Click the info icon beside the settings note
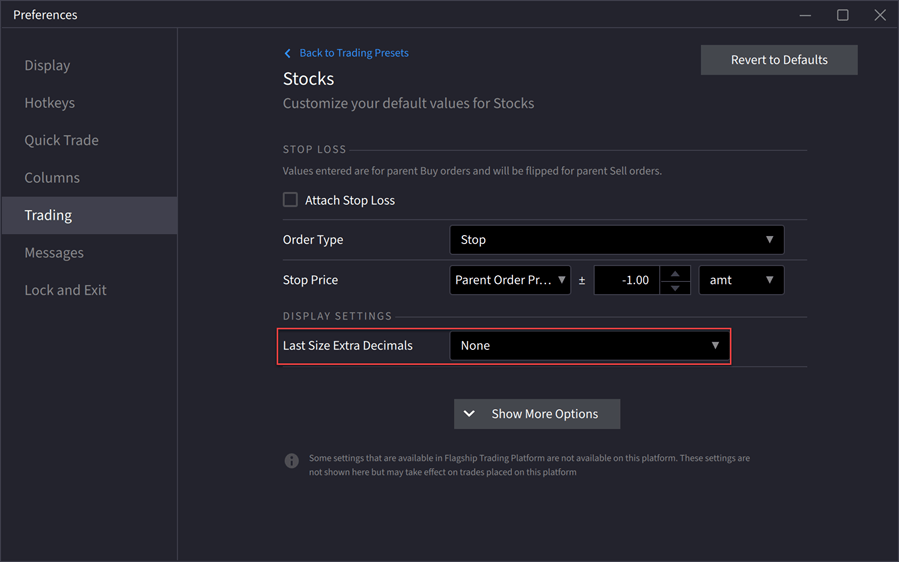899x562 pixels. pyautogui.click(x=292, y=461)
